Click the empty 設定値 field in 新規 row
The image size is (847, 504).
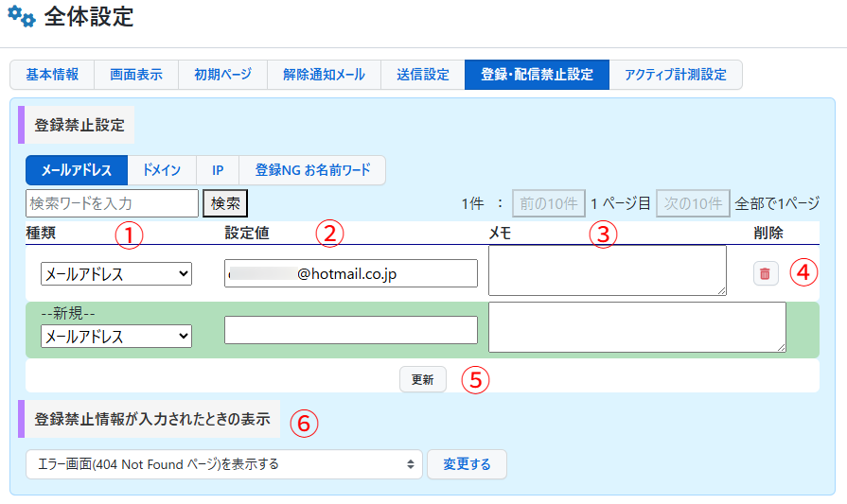(x=350, y=330)
